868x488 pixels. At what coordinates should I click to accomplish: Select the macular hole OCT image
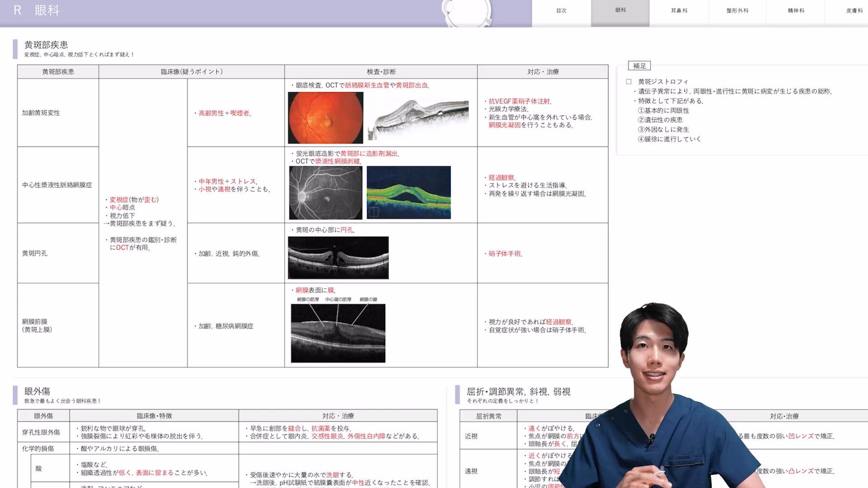point(338,258)
